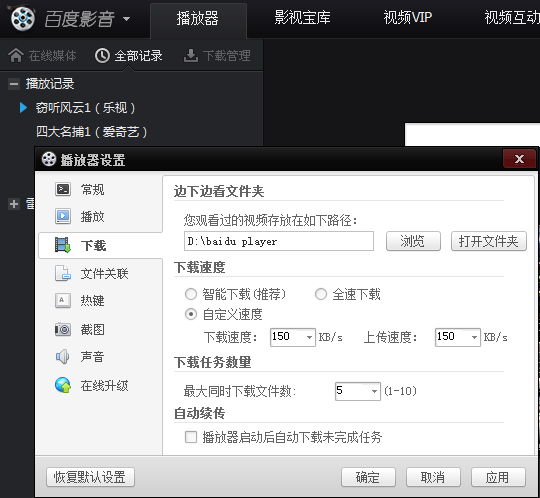Click the 浏览 browse button

(413, 241)
